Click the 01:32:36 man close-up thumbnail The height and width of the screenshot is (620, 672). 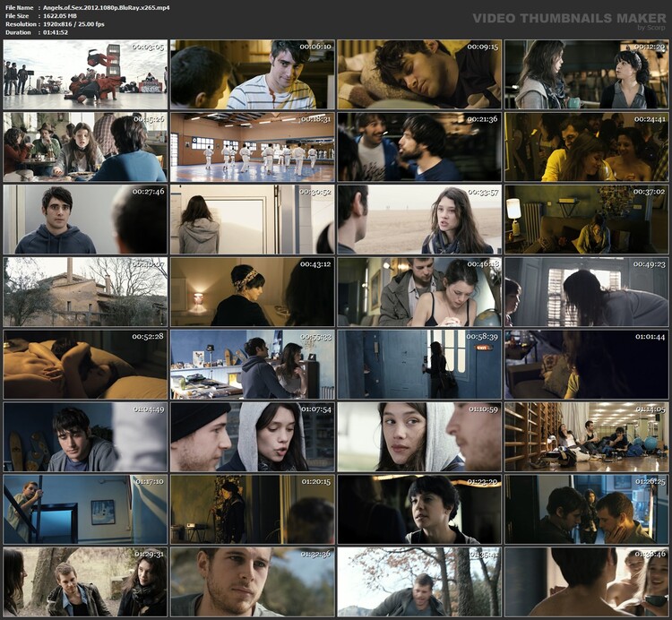coord(252,582)
